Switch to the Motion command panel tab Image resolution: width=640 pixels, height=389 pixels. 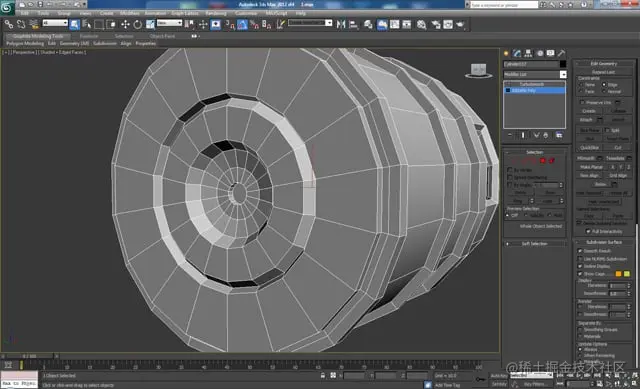click(x=540, y=53)
